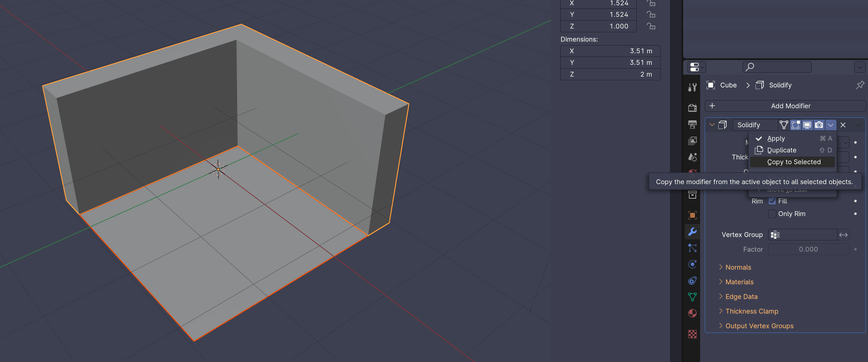The image size is (868, 362).
Task: Open the Render properties tab icon
Action: pos(692,108)
